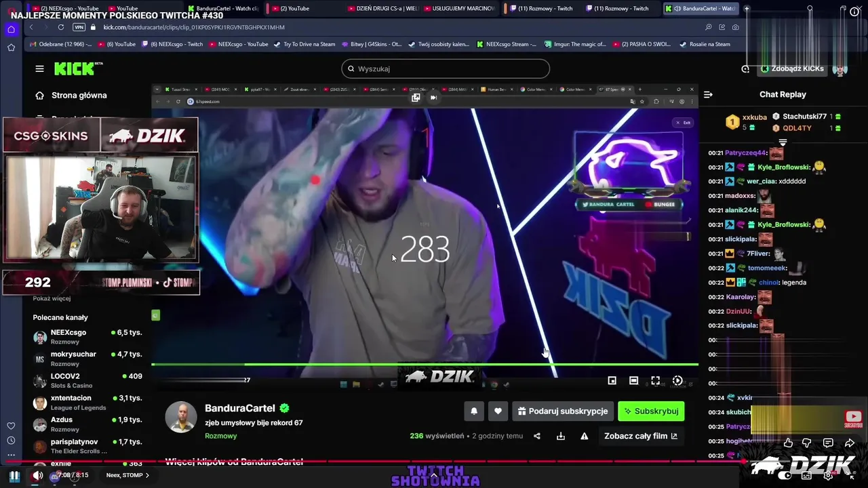Open 'Neex, STOMP' chapter selector
Screen dimensions: 868x488
[x=127, y=475]
